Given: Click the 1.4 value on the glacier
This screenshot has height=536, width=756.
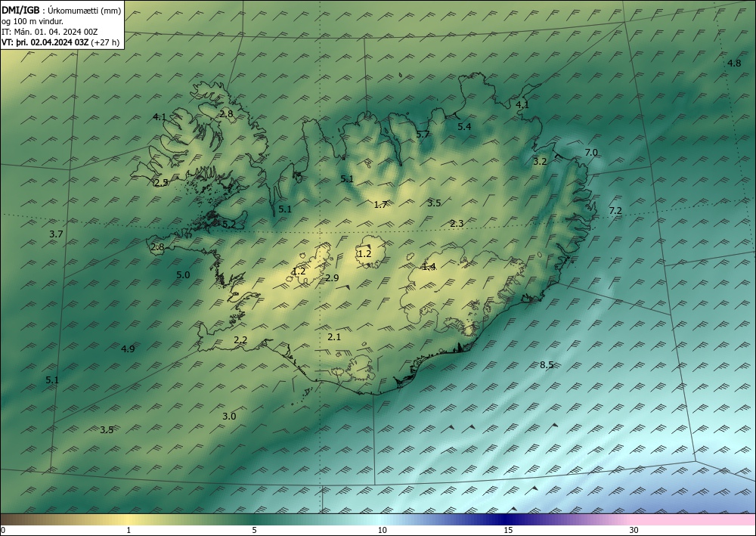Looking at the screenshot, I should [429, 267].
